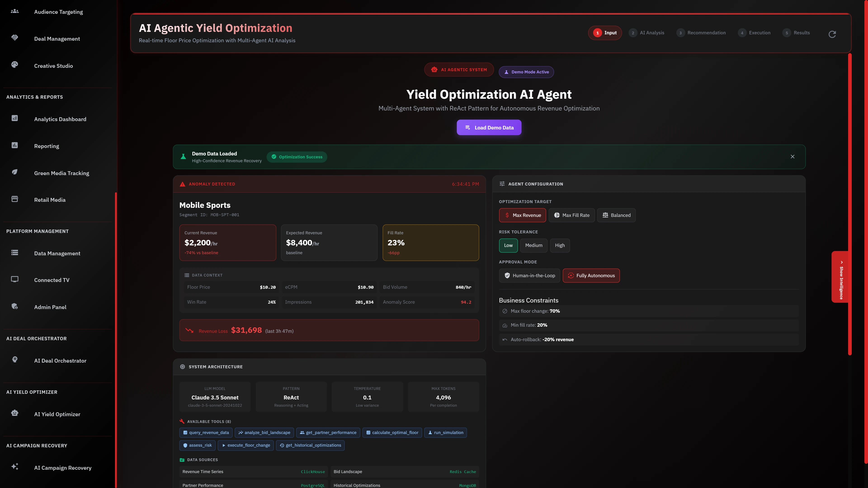Dismiss the Demo Data Loaded notification
This screenshot has width=868, height=488.
click(793, 157)
